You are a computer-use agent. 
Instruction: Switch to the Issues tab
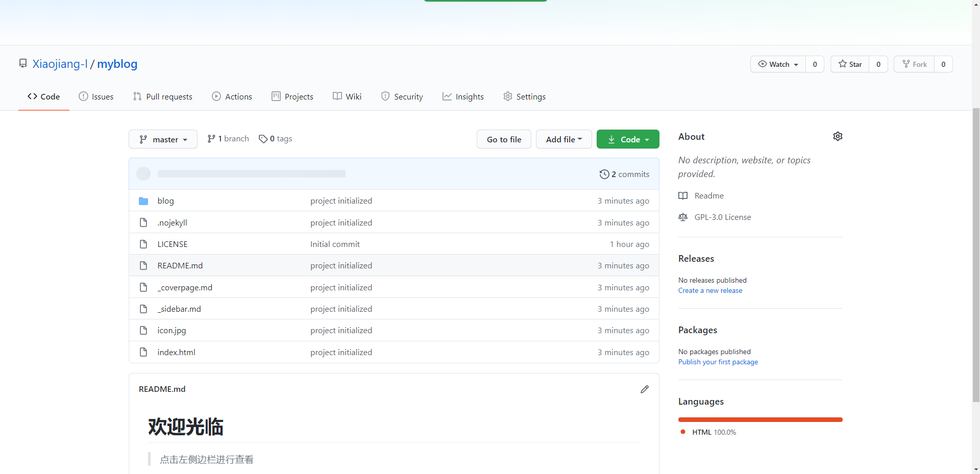click(96, 96)
